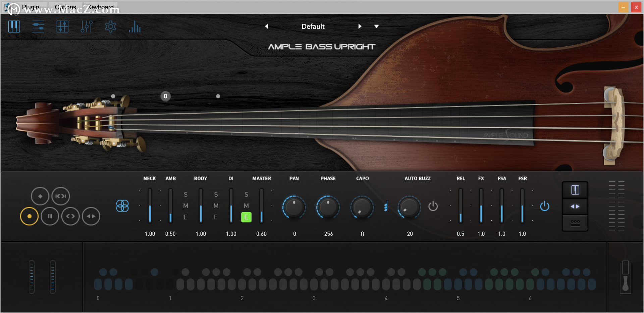Enable BODY mic E button
644x313 pixels.
(216, 217)
